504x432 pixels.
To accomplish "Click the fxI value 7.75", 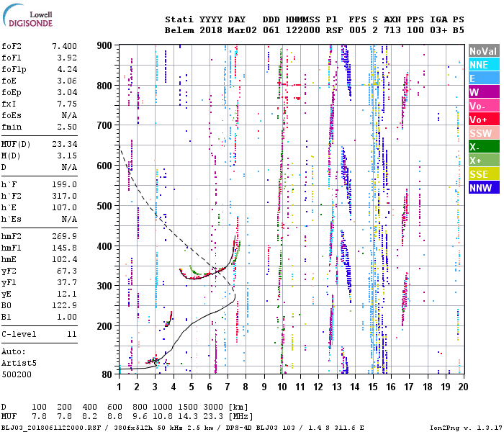I will pyautogui.click(x=67, y=104).
